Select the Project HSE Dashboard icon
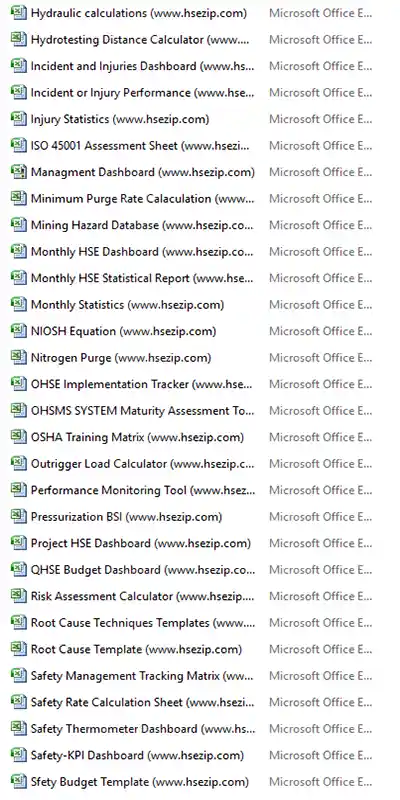This screenshot has width=400, height=800. [19, 544]
